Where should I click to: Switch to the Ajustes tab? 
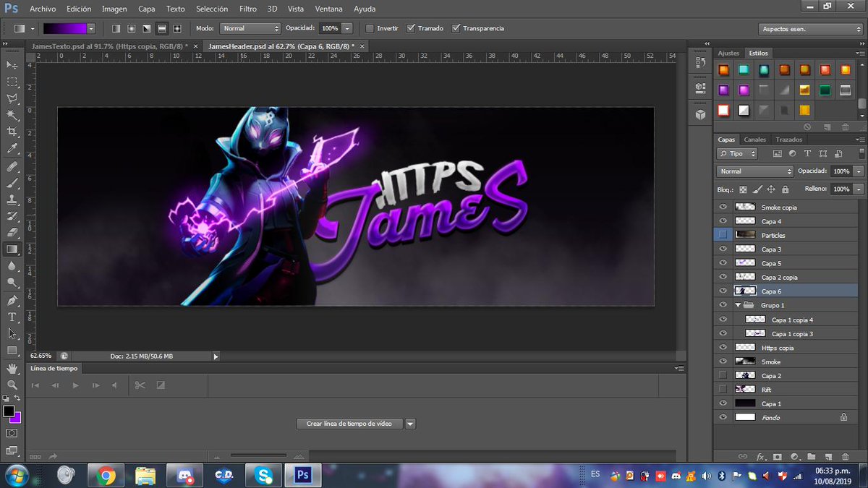(x=728, y=53)
